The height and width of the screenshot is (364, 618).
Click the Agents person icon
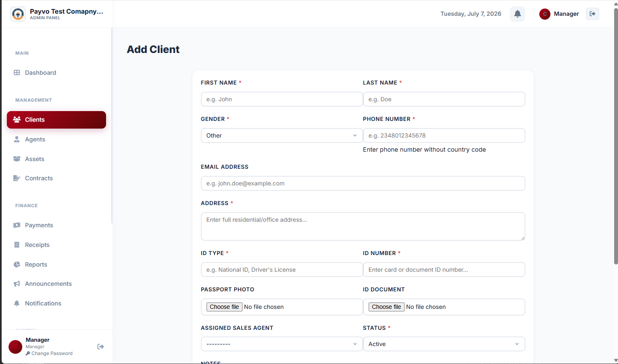pos(17,139)
